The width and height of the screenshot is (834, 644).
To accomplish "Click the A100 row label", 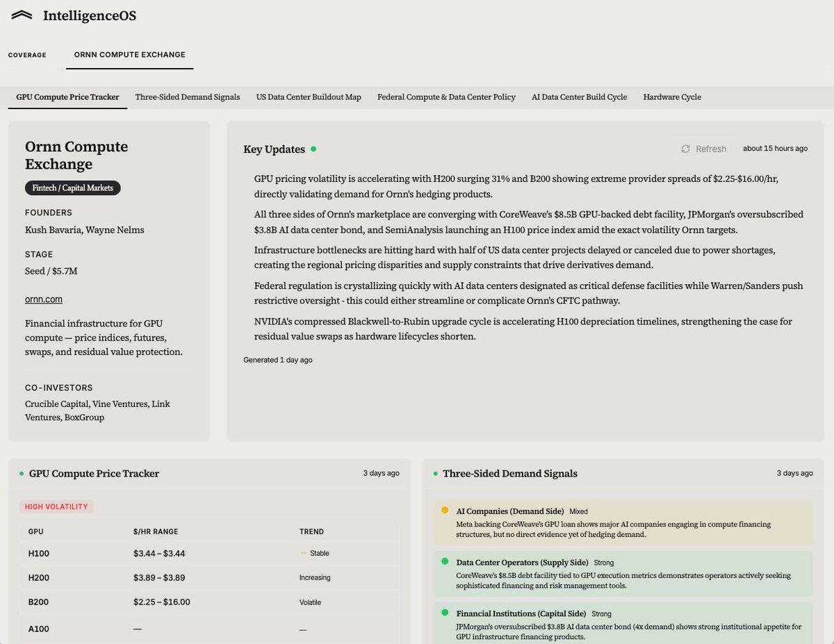I will (x=39, y=629).
